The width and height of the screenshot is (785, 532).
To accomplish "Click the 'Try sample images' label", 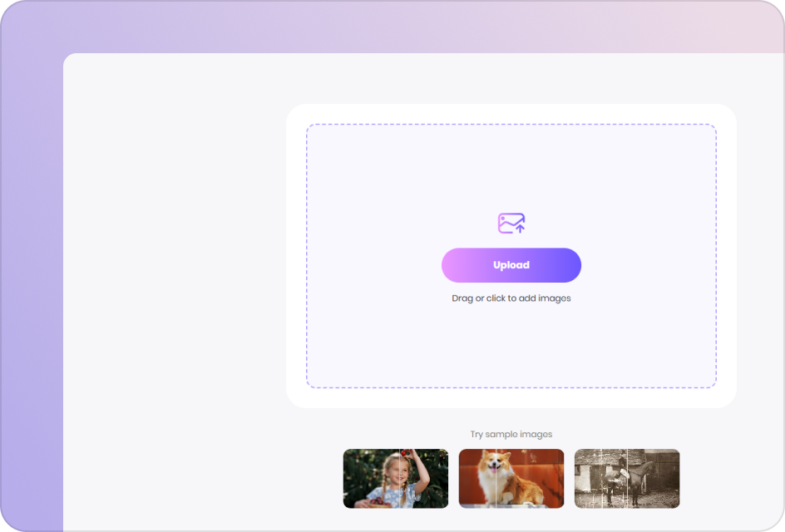I will 511,434.
